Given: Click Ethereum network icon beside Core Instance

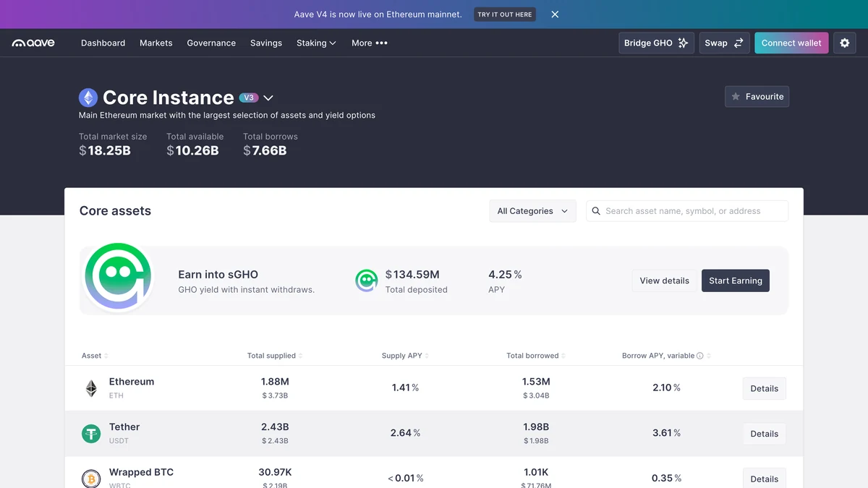Looking at the screenshot, I should point(88,98).
